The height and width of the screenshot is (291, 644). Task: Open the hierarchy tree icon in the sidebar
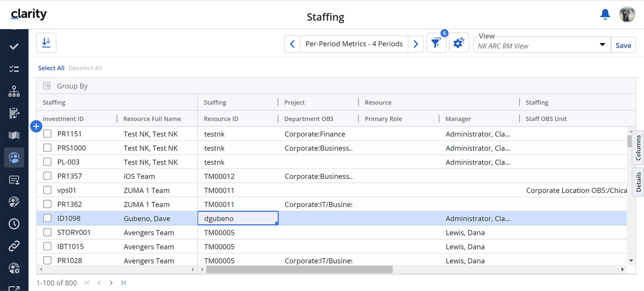click(x=14, y=91)
